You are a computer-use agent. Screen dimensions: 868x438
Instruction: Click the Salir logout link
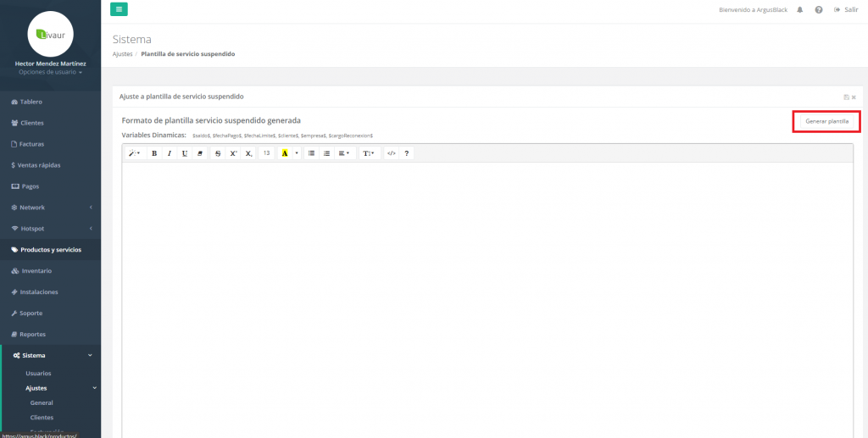click(846, 10)
